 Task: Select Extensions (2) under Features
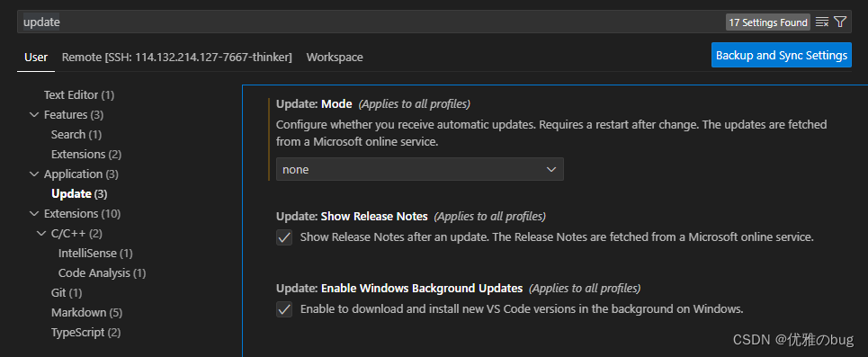(x=86, y=155)
